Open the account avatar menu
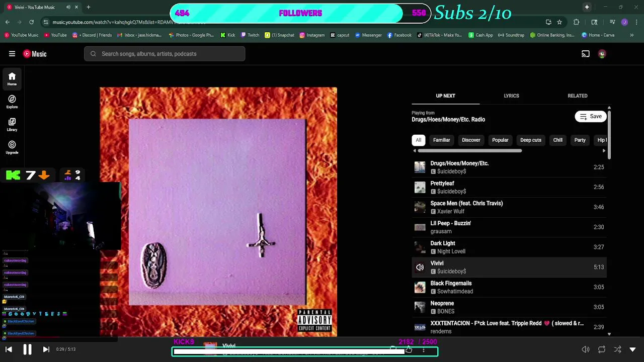This screenshot has height=362, width=644. [602, 54]
